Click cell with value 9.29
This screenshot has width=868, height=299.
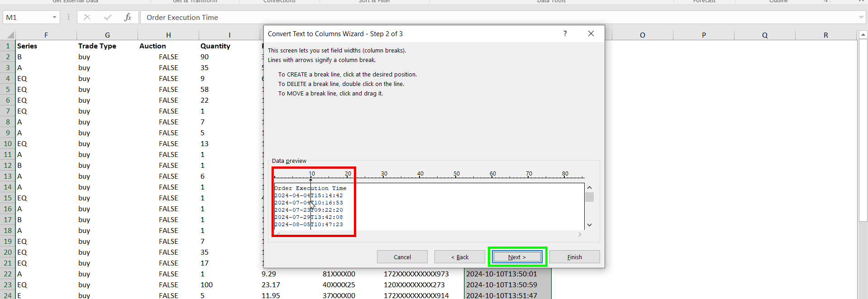pyautogui.click(x=291, y=274)
